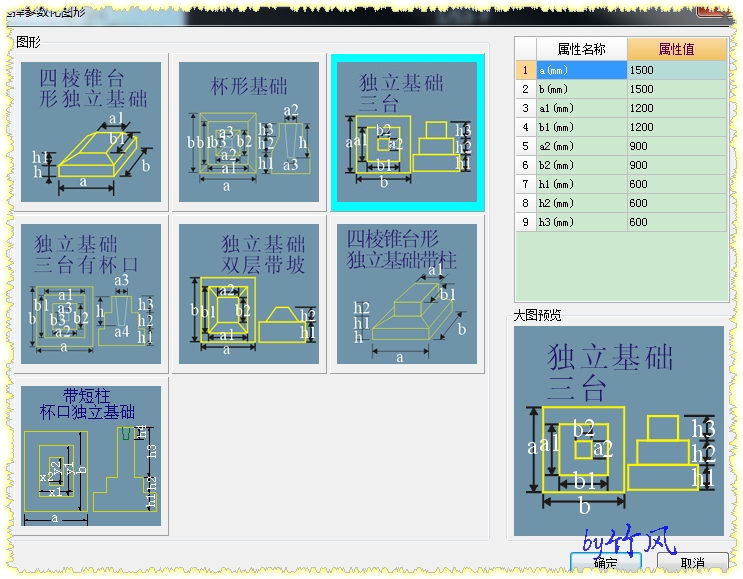Edit the a (mm) value 1500
Image resolution: width=743 pixels, height=579 pixels.
[x=677, y=70]
